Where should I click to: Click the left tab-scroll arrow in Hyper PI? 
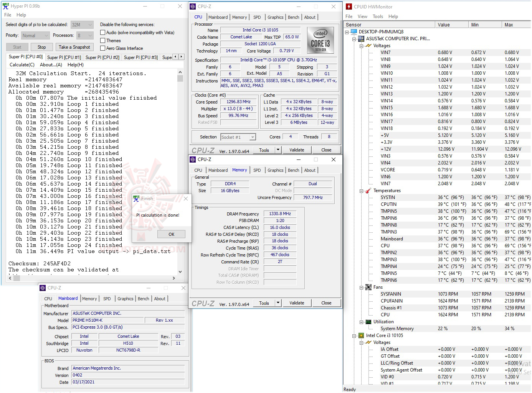click(175, 57)
